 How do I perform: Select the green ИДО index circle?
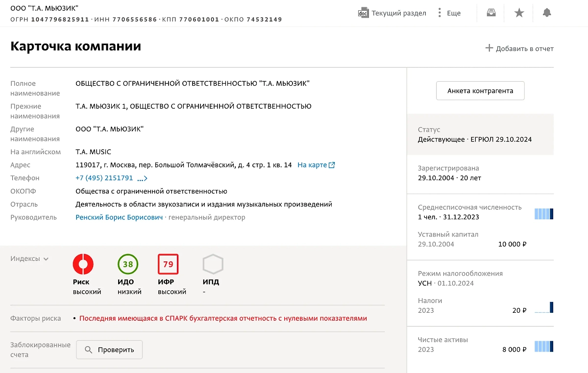pyautogui.click(x=128, y=265)
